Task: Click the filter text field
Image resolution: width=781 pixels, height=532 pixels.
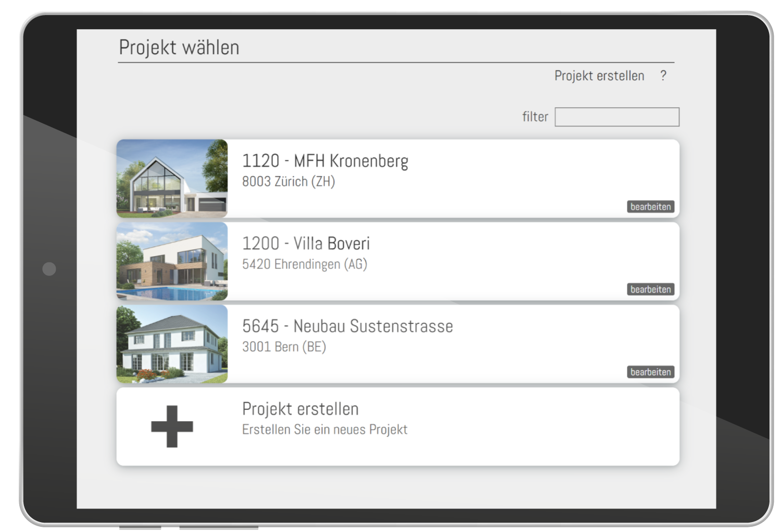Action: pyautogui.click(x=617, y=117)
